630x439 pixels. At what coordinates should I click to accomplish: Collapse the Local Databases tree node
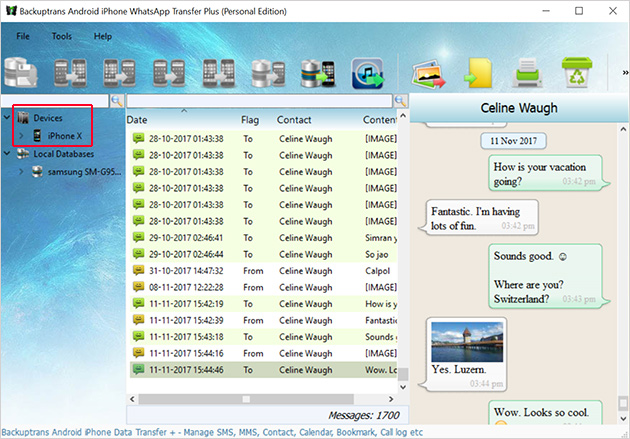point(7,153)
